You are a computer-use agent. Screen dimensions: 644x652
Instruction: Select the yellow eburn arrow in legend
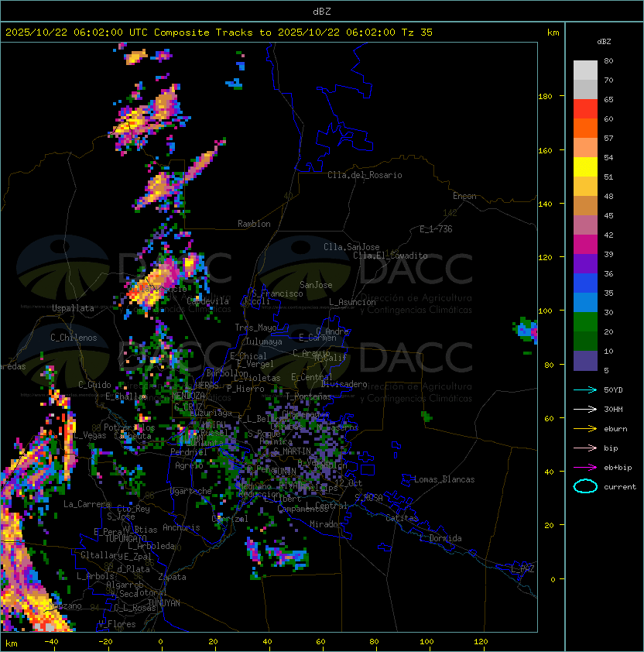click(x=585, y=428)
